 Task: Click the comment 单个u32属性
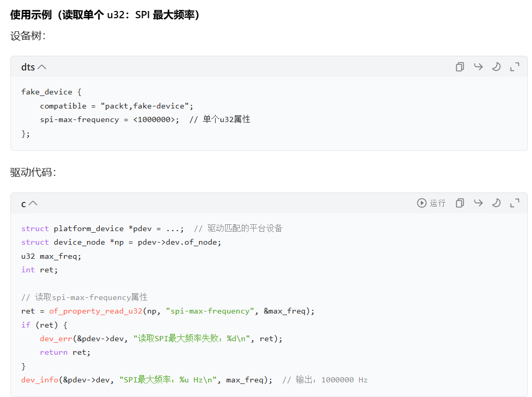point(220,119)
